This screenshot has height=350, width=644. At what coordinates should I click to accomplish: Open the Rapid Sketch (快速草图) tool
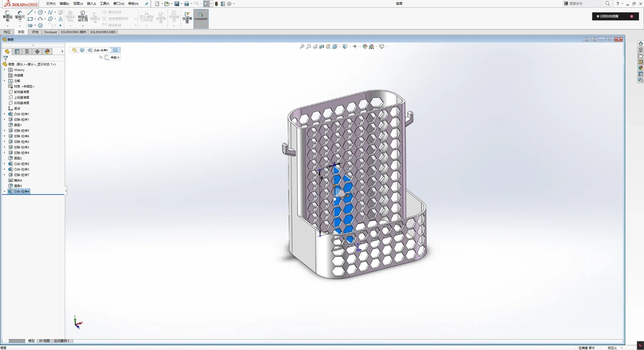(x=187, y=17)
